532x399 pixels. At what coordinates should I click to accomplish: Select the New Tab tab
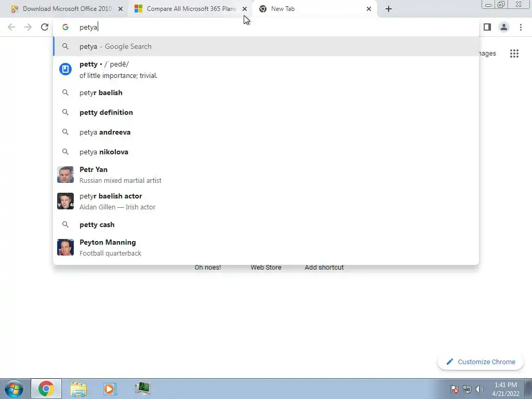[x=315, y=9]
